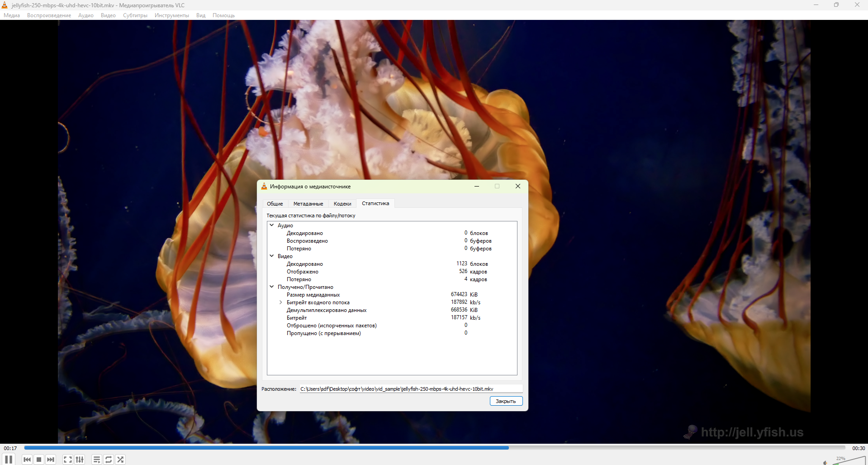Viewport: 868px width, 465px height.
Task: Open the Помощь menu
Action: tap(223, 15)
